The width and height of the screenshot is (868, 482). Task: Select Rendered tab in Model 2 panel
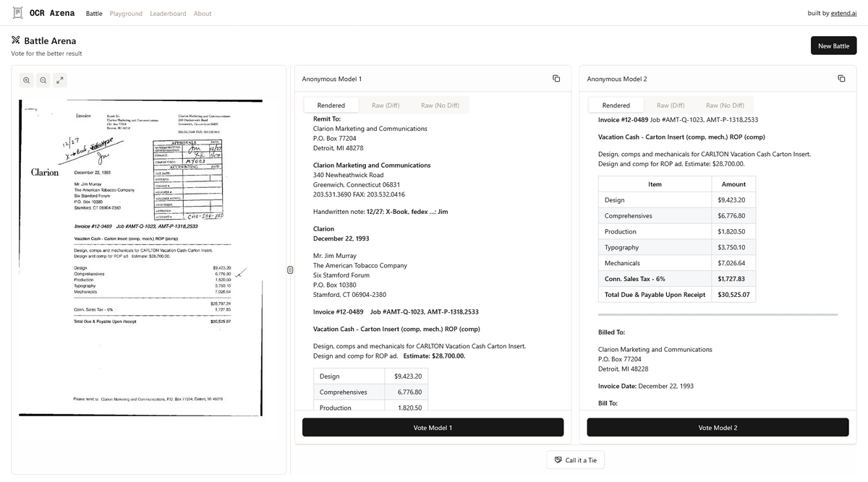point(616,106)
